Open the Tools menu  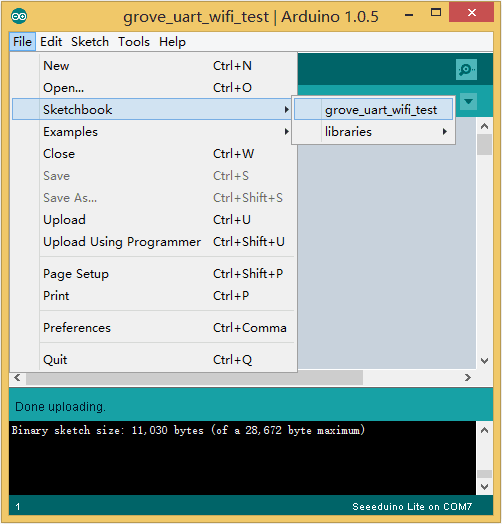pyautogui.click(x=134, y=42)
